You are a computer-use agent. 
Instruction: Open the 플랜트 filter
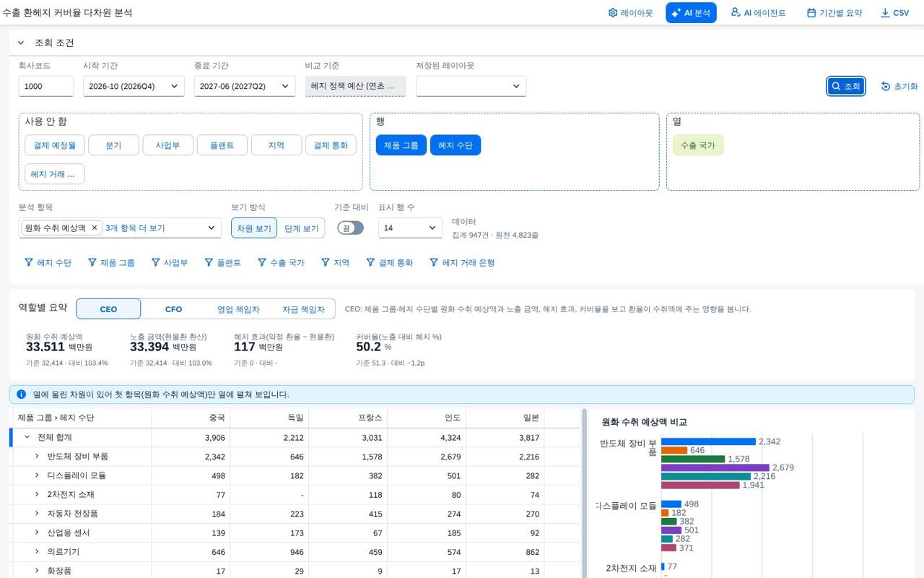(223, 263)
